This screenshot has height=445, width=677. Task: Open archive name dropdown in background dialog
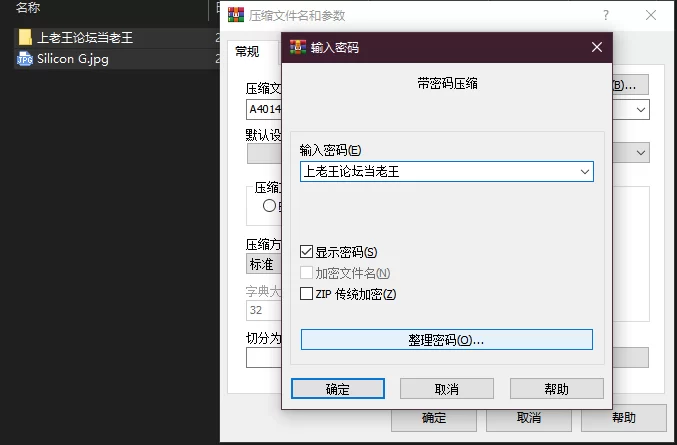[641, 110]
